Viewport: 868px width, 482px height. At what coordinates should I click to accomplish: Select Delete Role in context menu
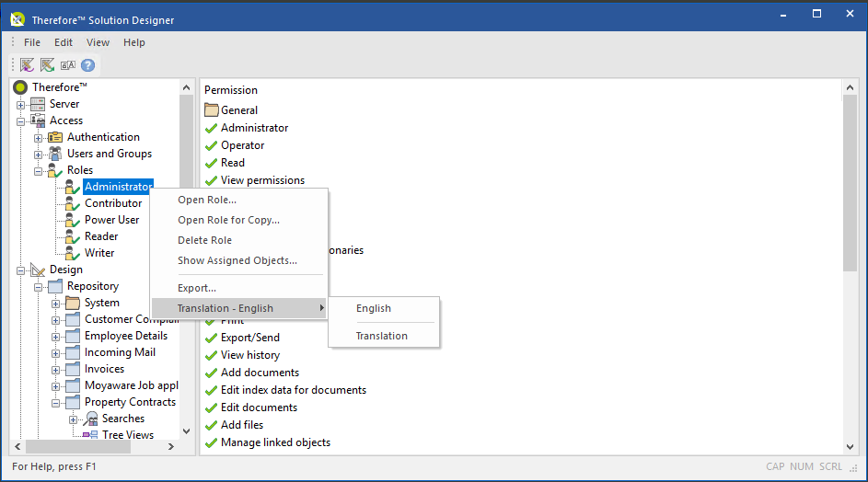(239, 240)
